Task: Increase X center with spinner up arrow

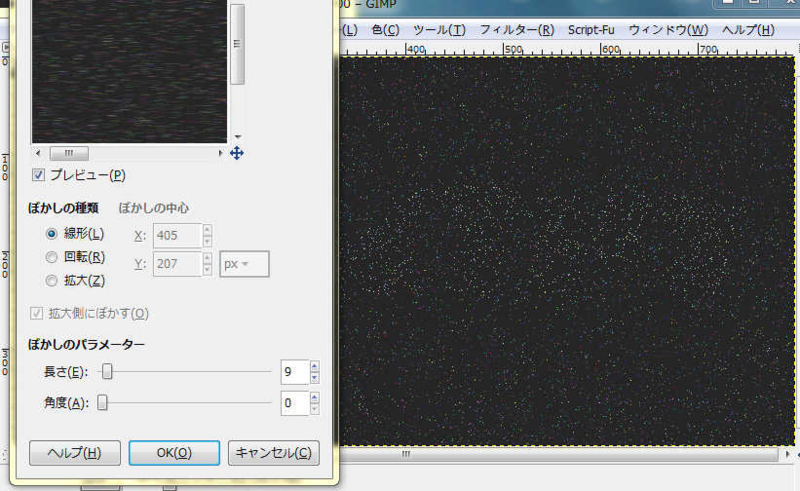Action: pyautogui.click(x=207, y=230)
